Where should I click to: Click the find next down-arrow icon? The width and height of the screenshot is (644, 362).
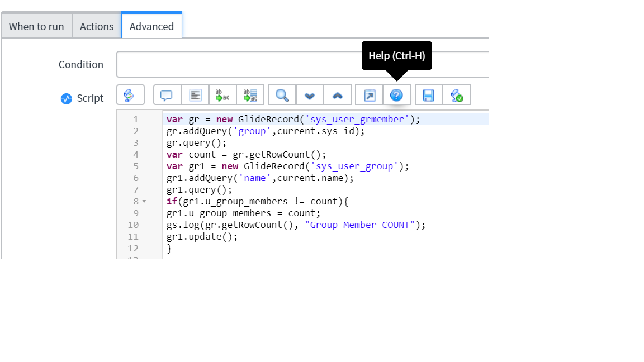coord(310,95)
